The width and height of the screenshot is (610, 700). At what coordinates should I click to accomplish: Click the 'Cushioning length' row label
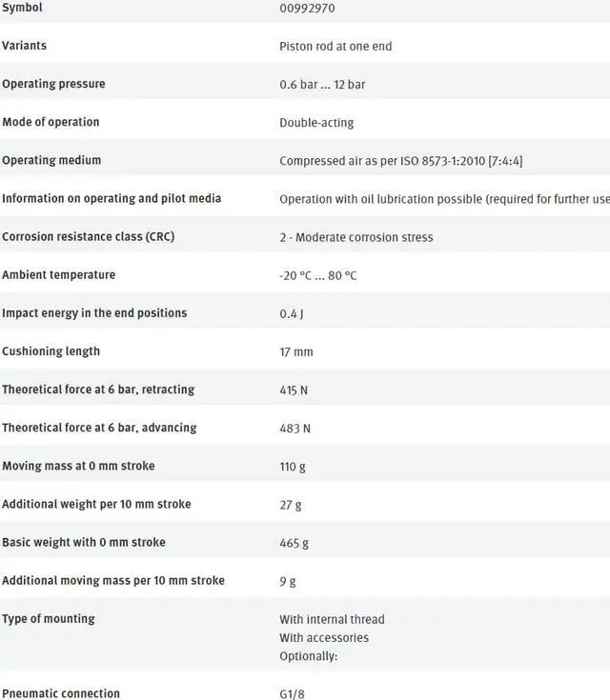click(51, 350)
